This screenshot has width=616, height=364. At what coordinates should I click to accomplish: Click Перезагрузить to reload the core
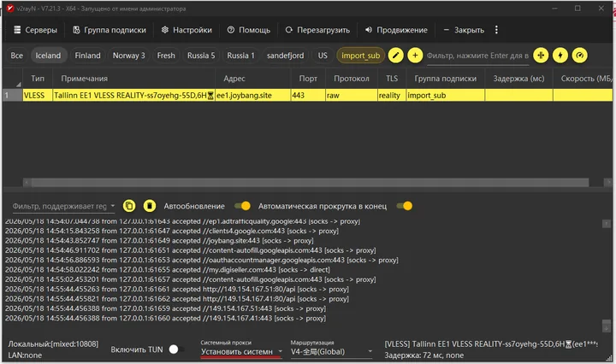click(x=317, y=30)
